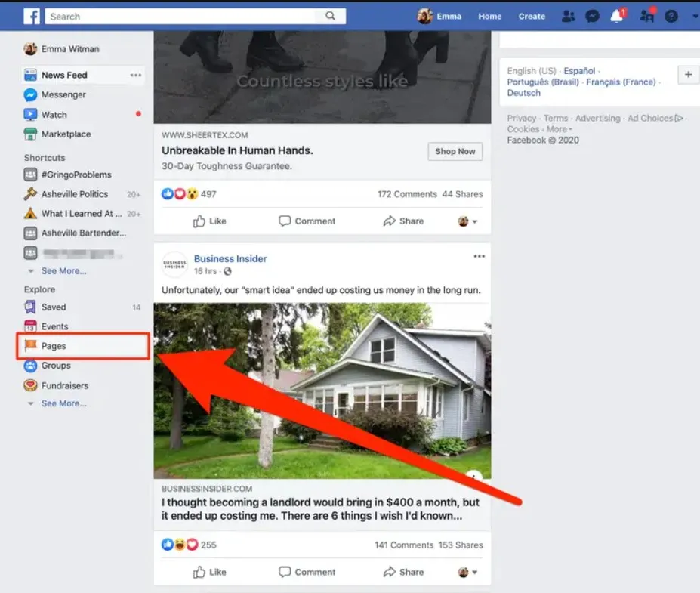Screen dimensions: 700x593
Task: Open the 16 hrs post timestamp
Action: click(x=205, y=271)
